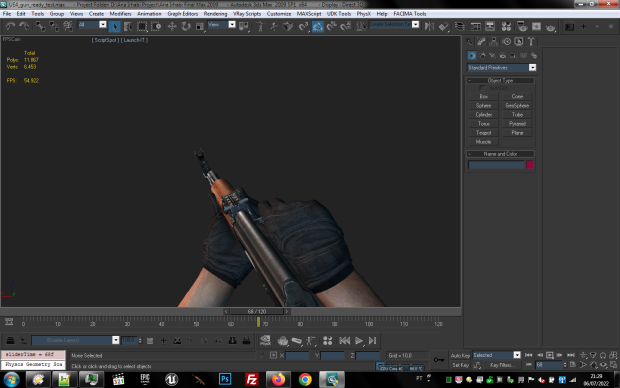Activate the Select and Move tool
Viewport: 620px width, 388px height.
tap(172, 26)
